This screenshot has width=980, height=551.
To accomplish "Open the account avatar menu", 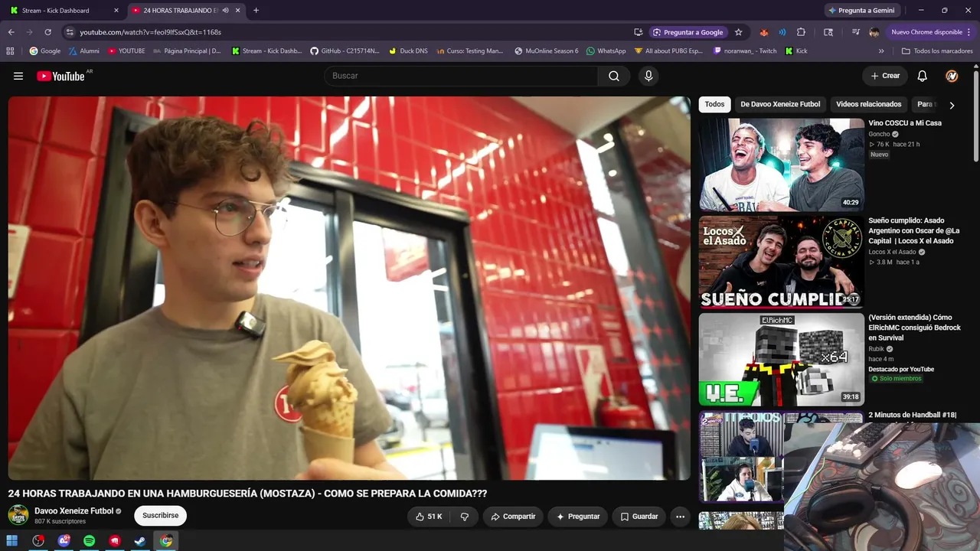I will coord(952,76).
